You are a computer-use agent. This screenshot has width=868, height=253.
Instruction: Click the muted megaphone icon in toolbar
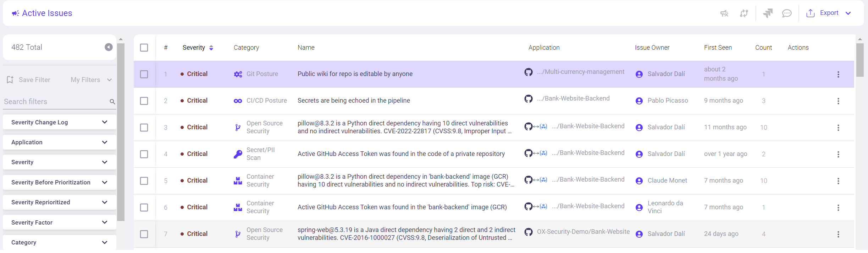[x=724, y=13]
